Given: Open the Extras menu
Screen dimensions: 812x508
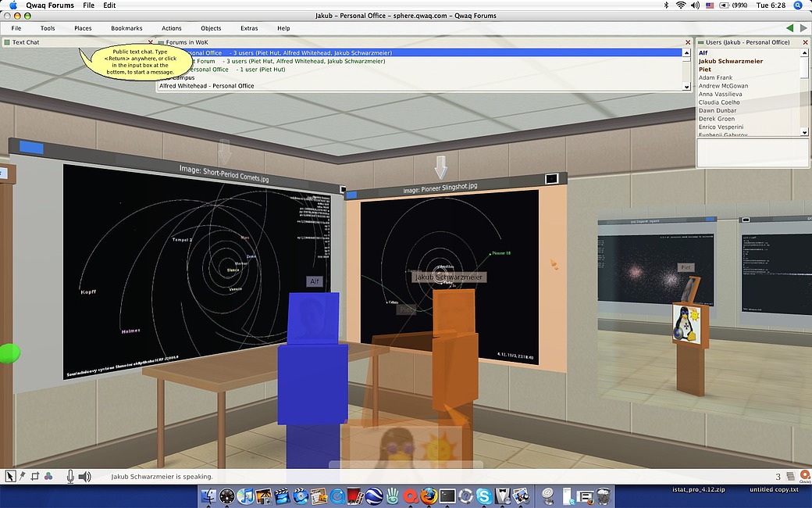Looking at the screenshot, I should tap(249, 27).
